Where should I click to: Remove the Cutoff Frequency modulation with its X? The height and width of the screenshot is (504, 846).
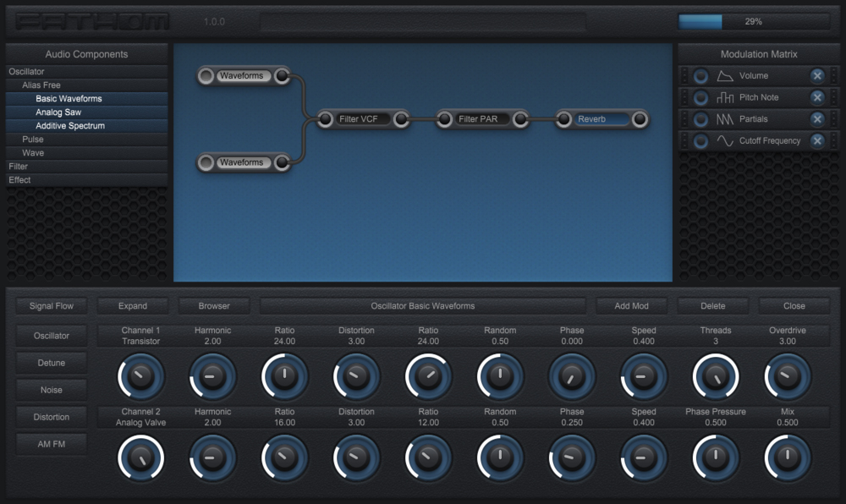(x=817, y=140)
